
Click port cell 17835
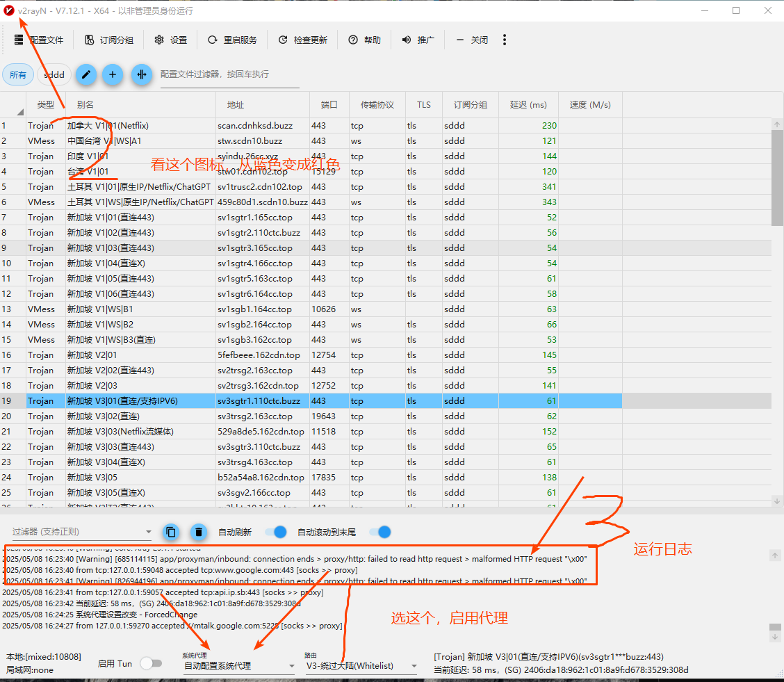(323, 478)
